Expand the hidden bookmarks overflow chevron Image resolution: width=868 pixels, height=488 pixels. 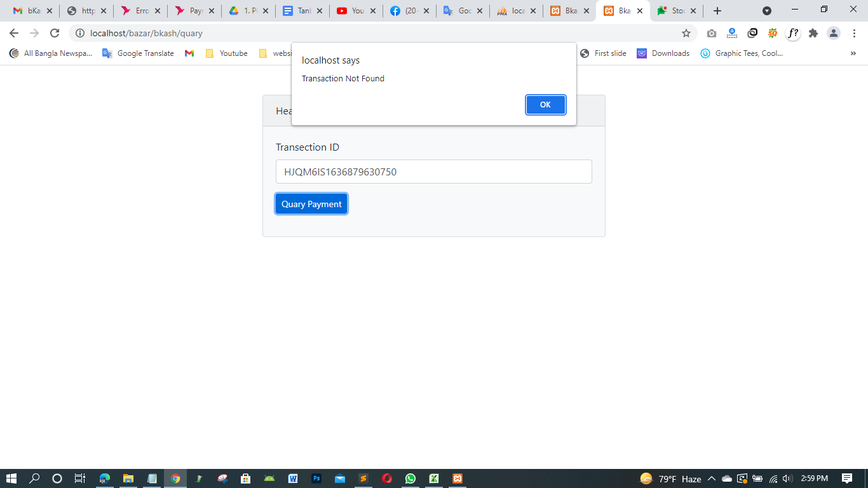853,53
